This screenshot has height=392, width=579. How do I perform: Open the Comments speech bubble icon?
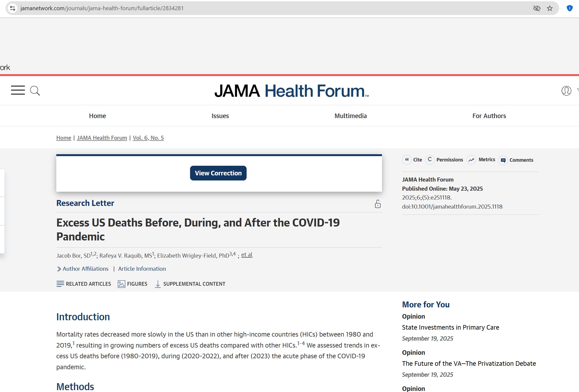[x=503, y=160]
